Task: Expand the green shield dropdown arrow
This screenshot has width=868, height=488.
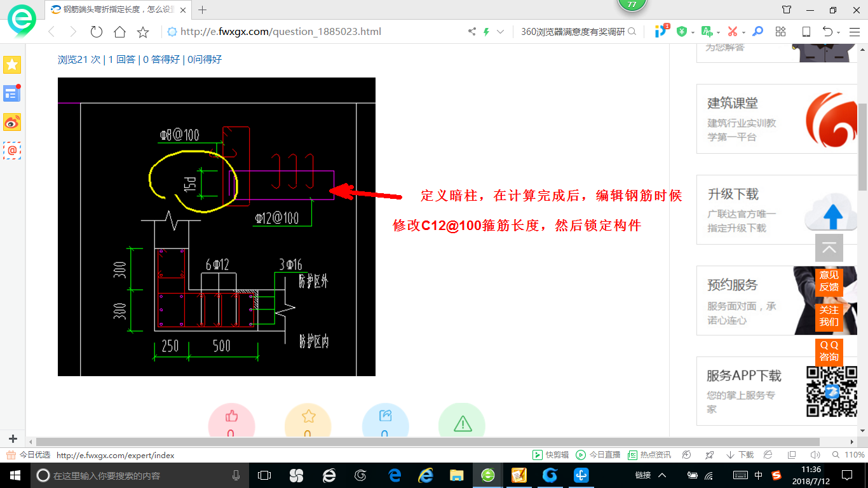Action: [x=693, y=32]
